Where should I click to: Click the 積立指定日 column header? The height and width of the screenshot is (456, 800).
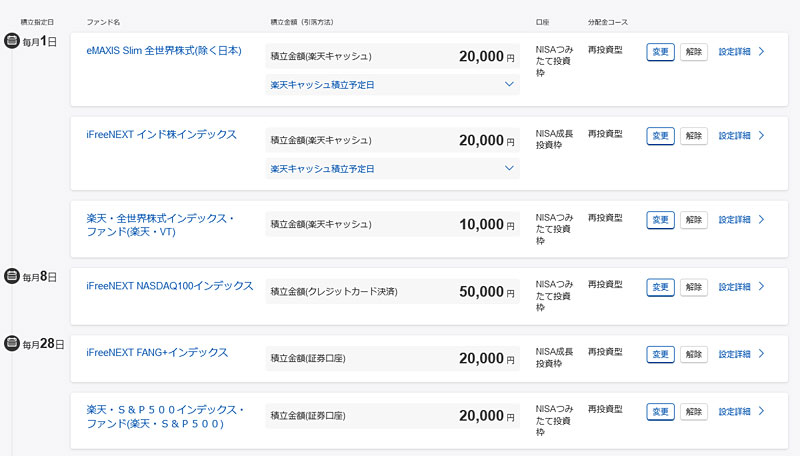click(37, 22)
